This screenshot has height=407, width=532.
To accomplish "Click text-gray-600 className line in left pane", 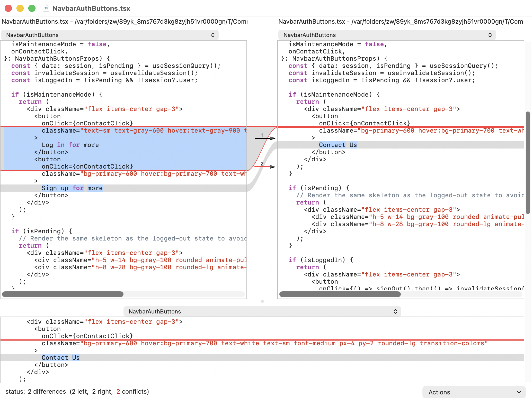I will tap(144, 131).
